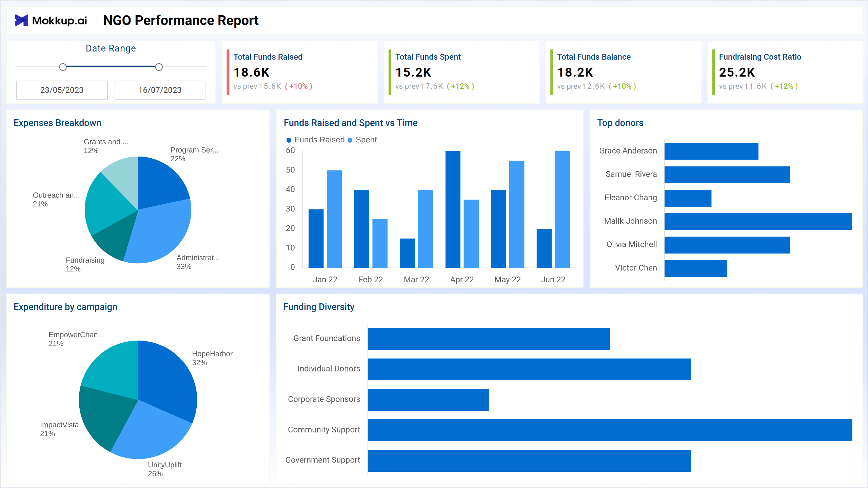Click the Individual Donors bar
This screenshot has height=488, width=868.
pyautogui.click(x=529, y=369)
